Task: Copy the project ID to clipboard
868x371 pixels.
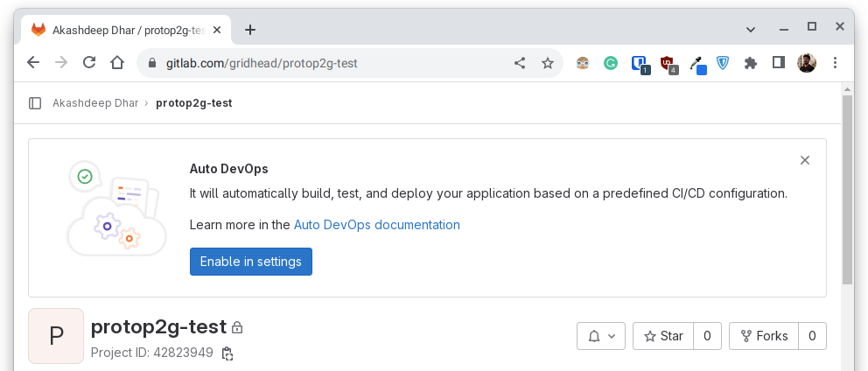Action: coord(227,353)
